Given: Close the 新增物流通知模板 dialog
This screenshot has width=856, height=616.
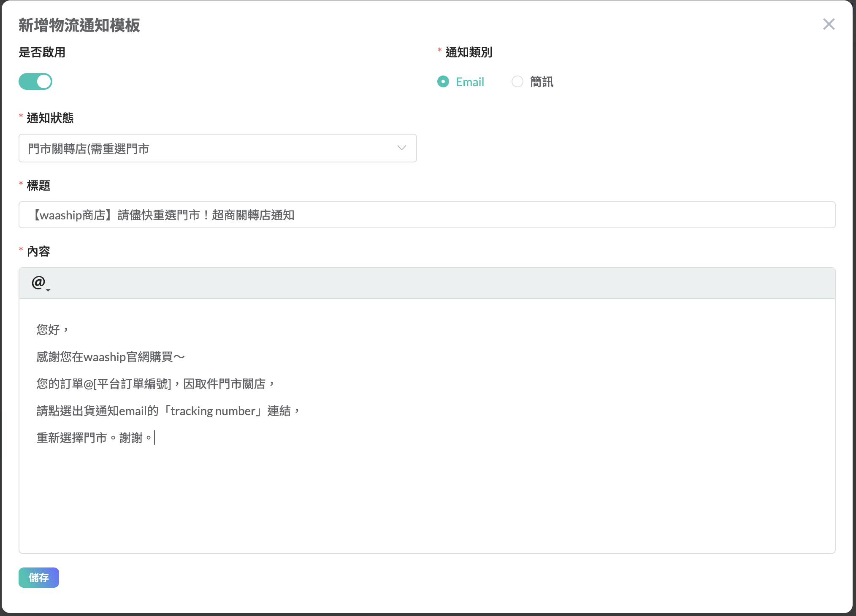Looking at the screenshot, I should tap(829, 24).
